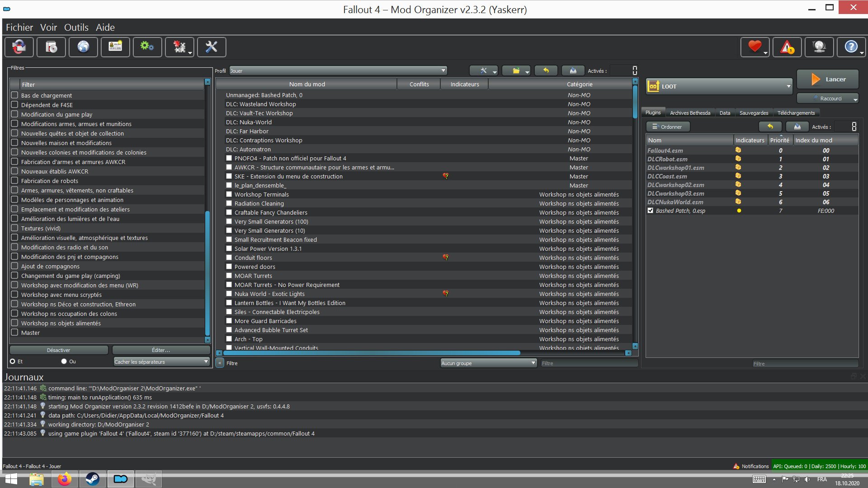Viewport: 868px width, 488px height.
Task: Expand the Tools puzzle dropdown arrow
Action: click(190, 53)
